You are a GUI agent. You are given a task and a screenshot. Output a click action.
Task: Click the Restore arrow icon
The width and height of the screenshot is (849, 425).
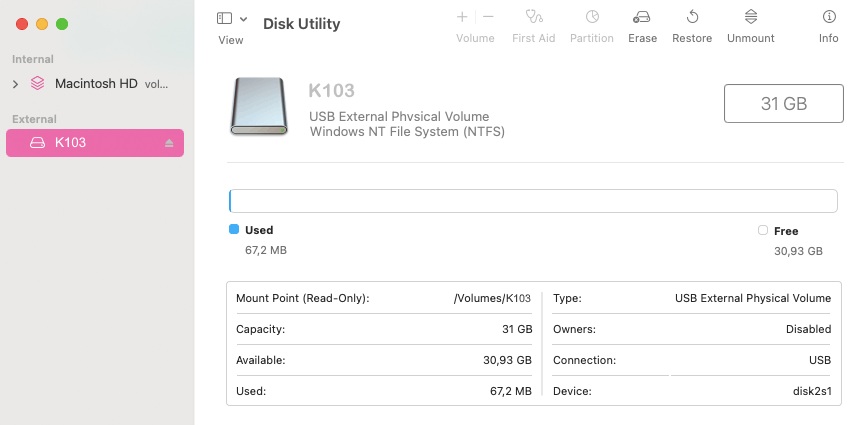click(692, 17)
